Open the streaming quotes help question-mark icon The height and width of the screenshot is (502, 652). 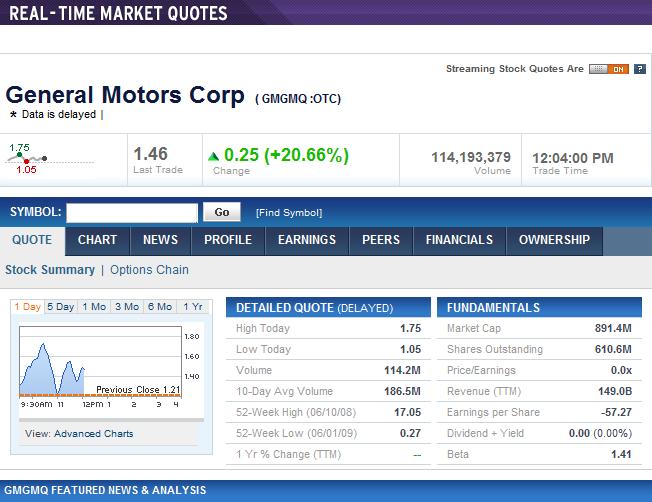(x=640, y=69)
